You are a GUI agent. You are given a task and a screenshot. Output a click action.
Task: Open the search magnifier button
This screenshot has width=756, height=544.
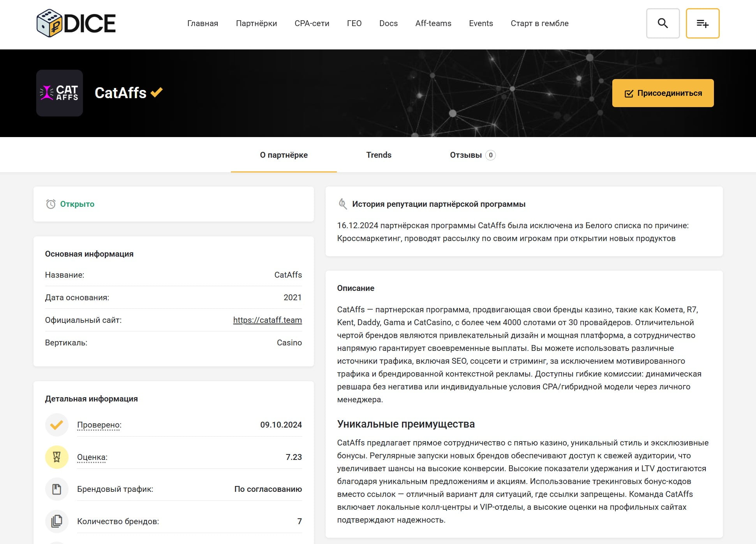pyautogui.click(x=663, y=23)
